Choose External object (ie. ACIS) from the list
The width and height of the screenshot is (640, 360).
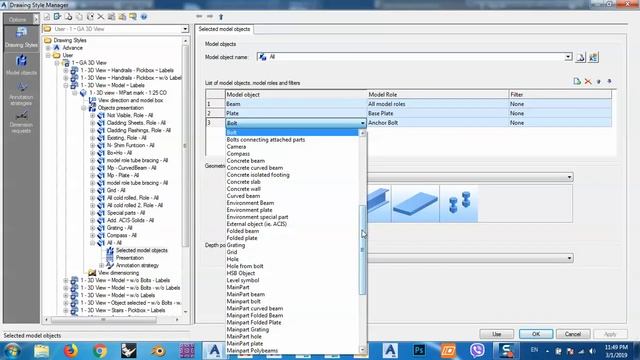tap(257, 224)
